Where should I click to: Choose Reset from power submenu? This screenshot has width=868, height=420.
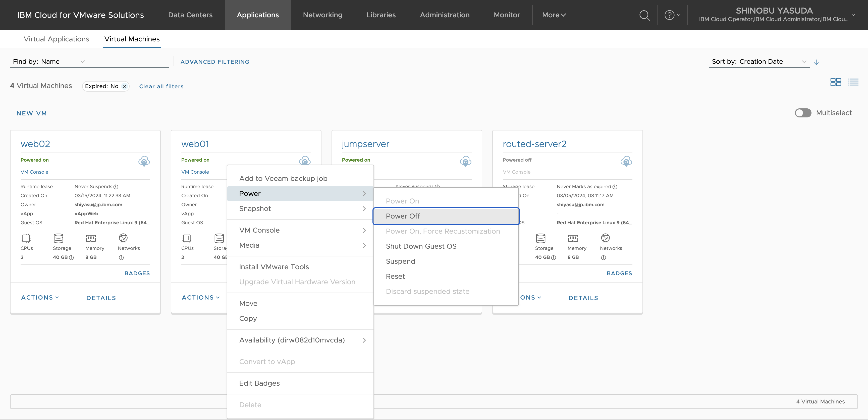446,277
